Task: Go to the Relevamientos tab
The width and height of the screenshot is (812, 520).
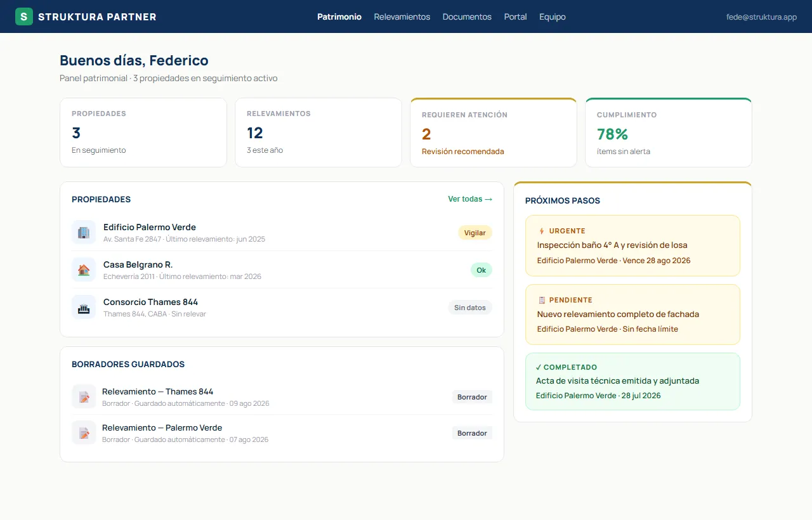Action: 402,16
